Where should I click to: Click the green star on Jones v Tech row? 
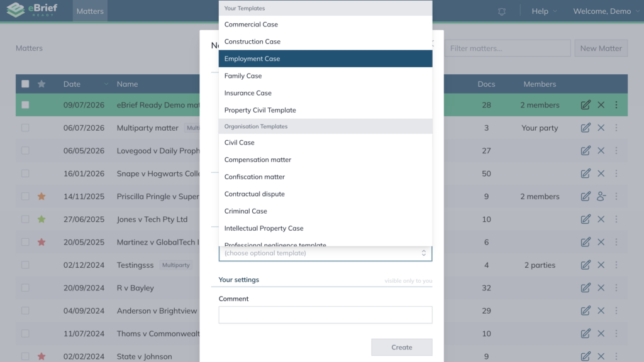(x=42, y=219)
